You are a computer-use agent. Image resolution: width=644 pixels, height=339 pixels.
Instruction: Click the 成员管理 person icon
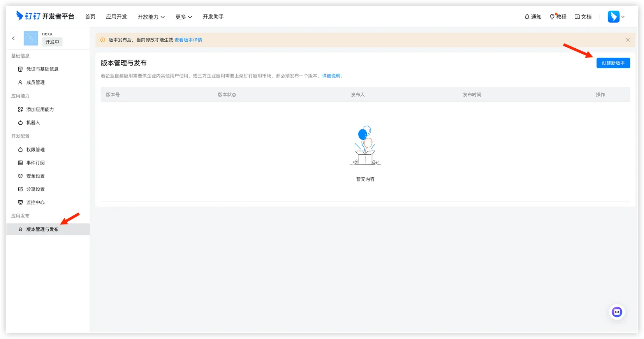point(20,82)
